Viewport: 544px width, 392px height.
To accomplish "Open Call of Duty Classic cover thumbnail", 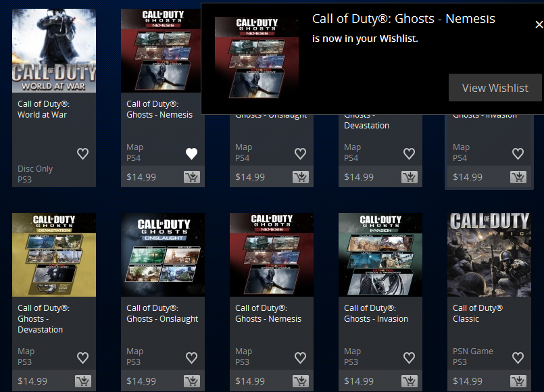I will click(489, 255).
